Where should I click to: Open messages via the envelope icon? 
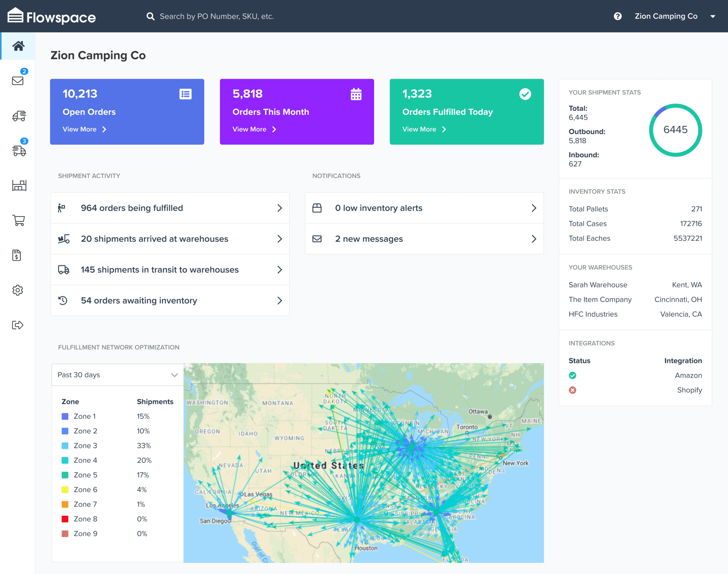17,81
